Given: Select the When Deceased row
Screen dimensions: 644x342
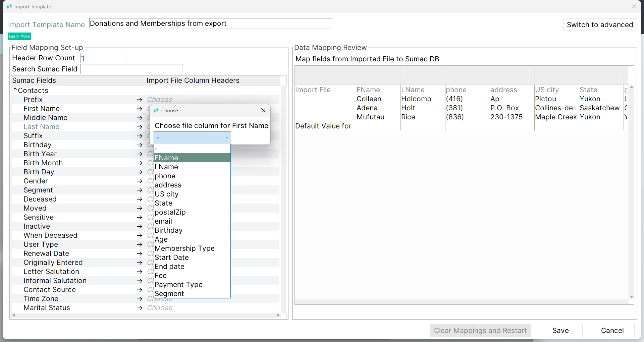Looking at the screenshot, I should (x=50, y=235).
